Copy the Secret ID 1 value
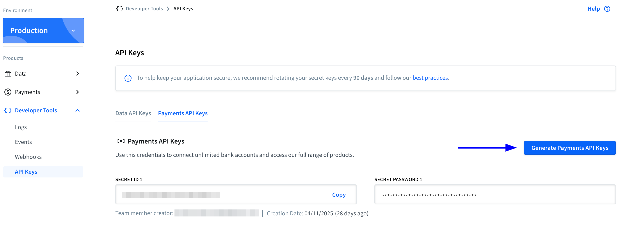The image size is (644, 241). (338, 195)
